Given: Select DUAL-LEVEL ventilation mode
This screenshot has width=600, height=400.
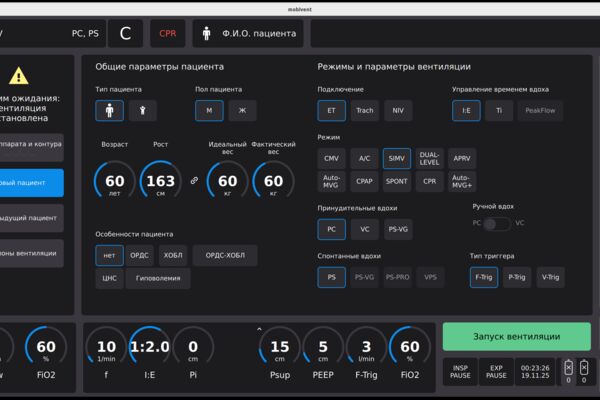Looking at the screenshot, I should (429, 158).
